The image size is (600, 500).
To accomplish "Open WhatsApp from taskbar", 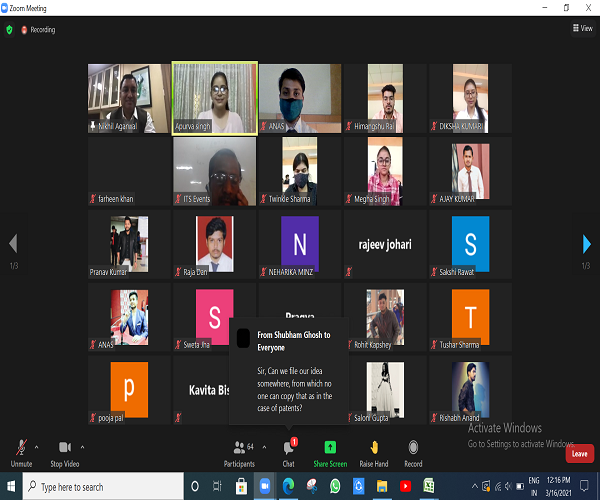I will 335,486.
